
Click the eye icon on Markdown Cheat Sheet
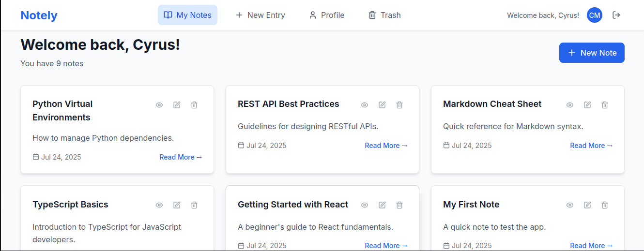[570, 105]
